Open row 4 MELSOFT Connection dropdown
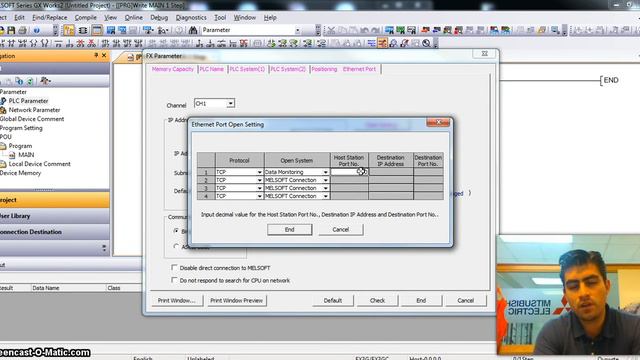The height and width of the screenshot is (360, 640). 325,196
